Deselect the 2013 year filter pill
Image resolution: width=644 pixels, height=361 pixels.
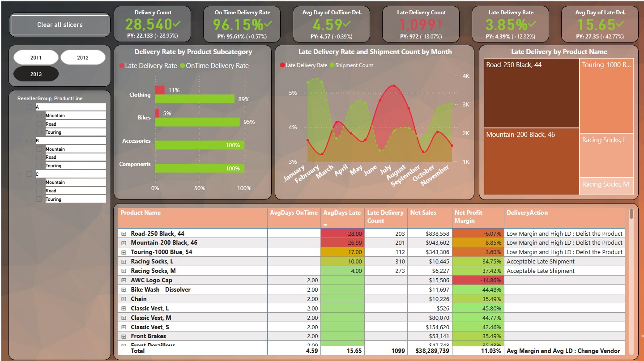[x=35, y=74]
